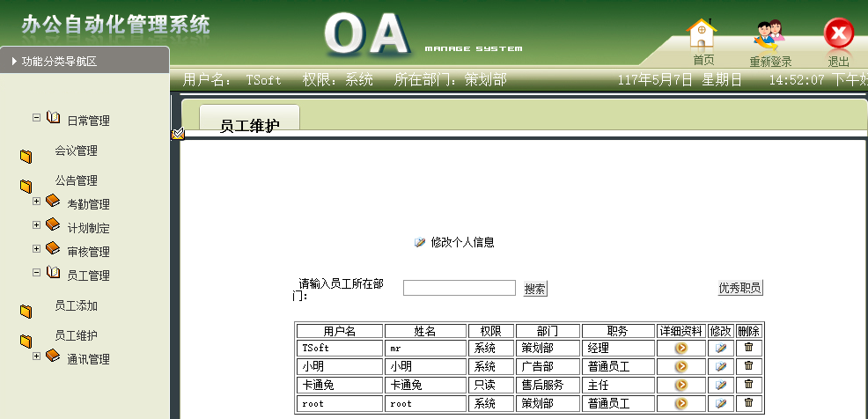This screenshot has height=419, width=868.
Task: Click the folder icon beside 员工添加
Action: click(26, 312)
